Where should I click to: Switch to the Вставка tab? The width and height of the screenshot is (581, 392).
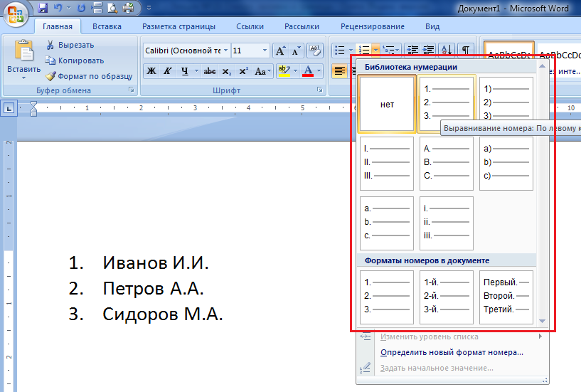(x=107, y=26)
